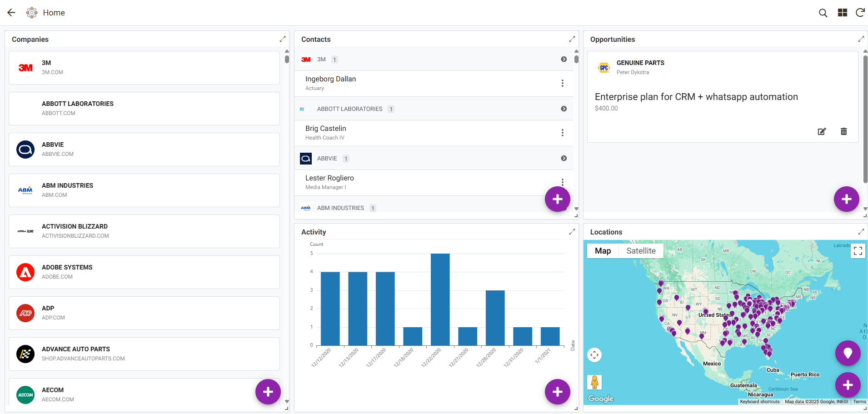Open options menu for Ingeborg Dallan

(563, 83)
